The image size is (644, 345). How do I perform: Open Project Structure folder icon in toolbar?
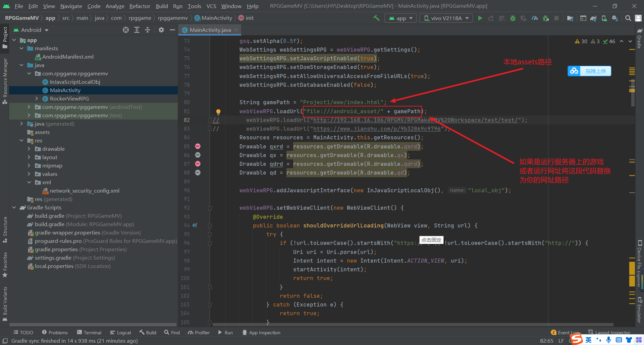pyautogui.click(x=570, y=18)
